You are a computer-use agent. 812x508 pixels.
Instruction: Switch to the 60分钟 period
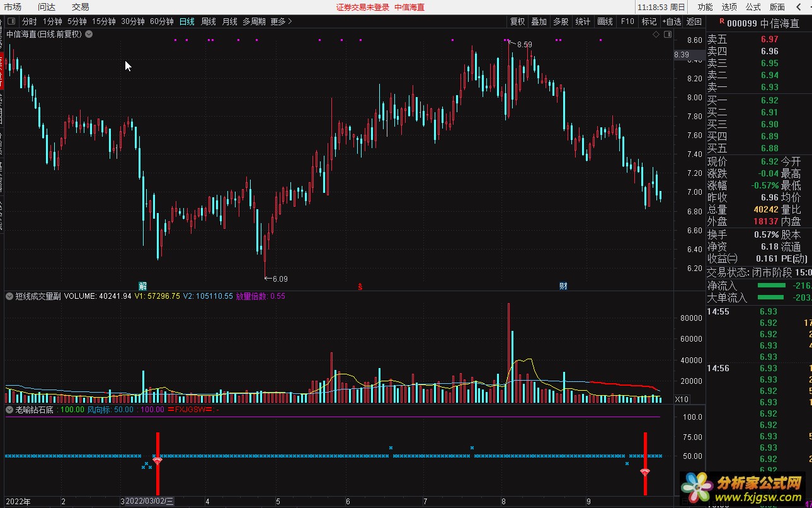[x=162, y=21]
